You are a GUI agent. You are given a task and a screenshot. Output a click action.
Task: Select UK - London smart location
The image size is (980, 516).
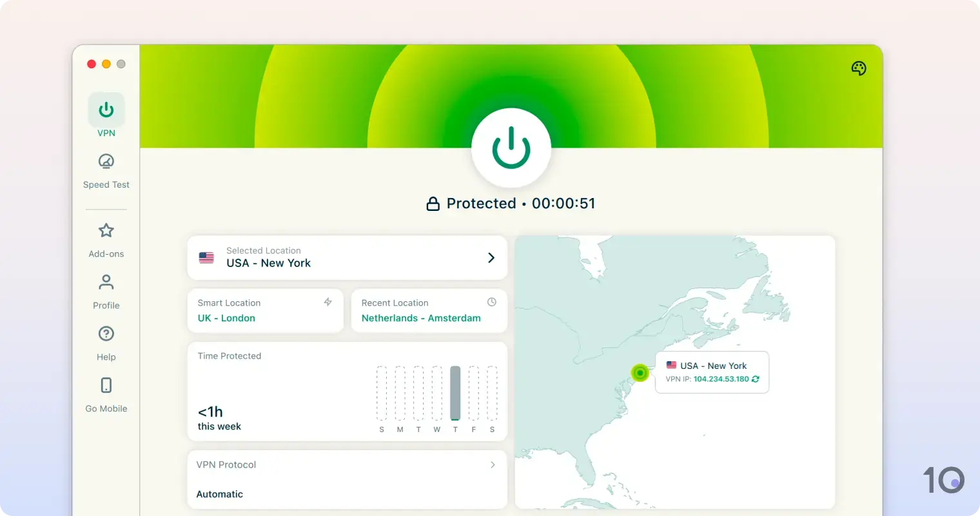click(226, 318)
